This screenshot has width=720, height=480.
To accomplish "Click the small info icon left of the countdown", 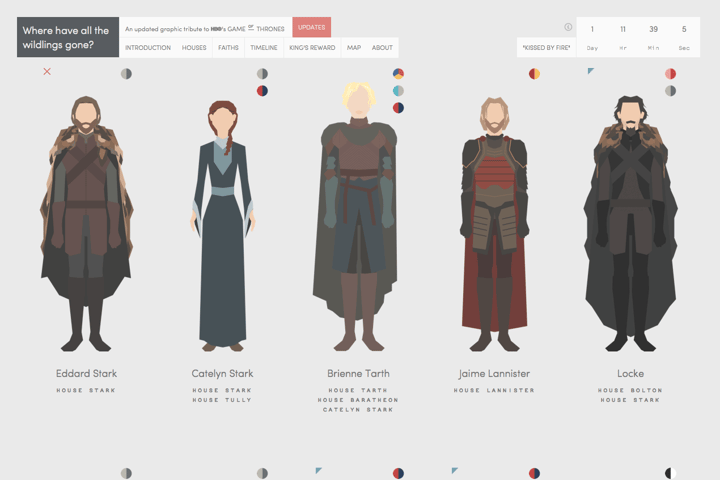I will tap(568, 27).
